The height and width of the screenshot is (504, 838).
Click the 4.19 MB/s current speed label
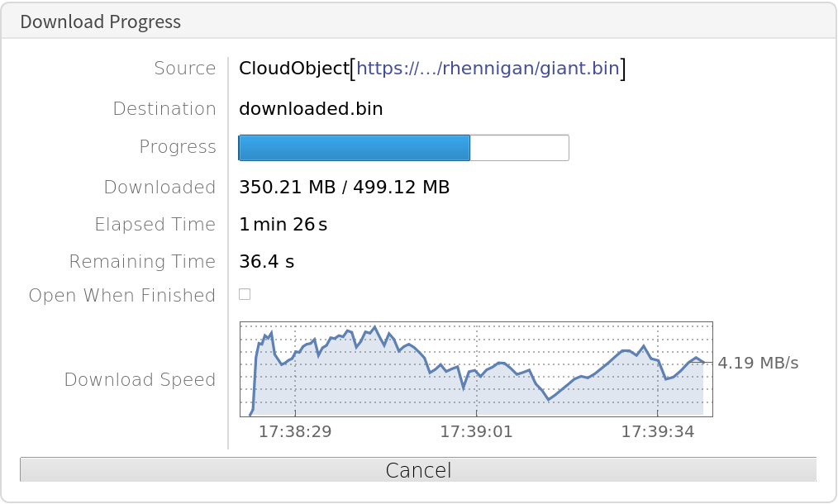pyautogui.click(x=758, y=363)
